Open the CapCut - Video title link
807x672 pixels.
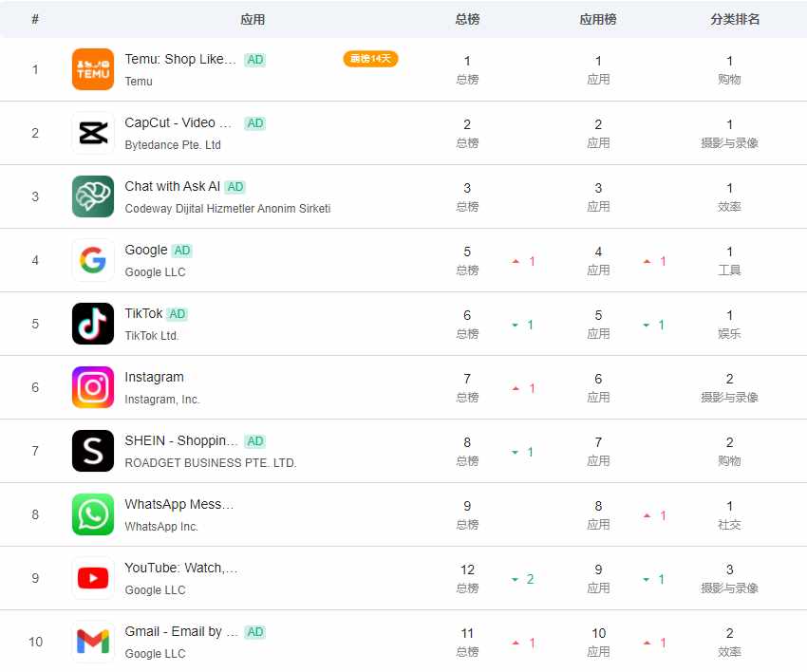click(178, 123)
